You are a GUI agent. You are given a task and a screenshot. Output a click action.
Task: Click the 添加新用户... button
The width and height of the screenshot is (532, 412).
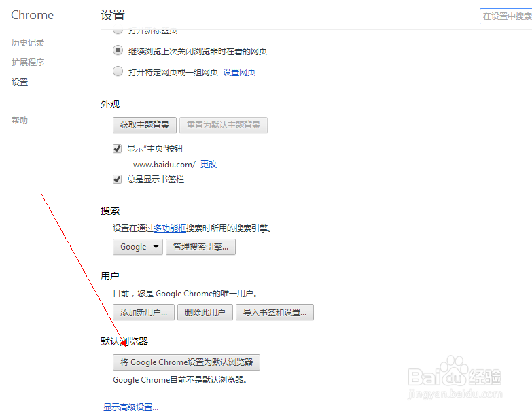click(143, 312)
